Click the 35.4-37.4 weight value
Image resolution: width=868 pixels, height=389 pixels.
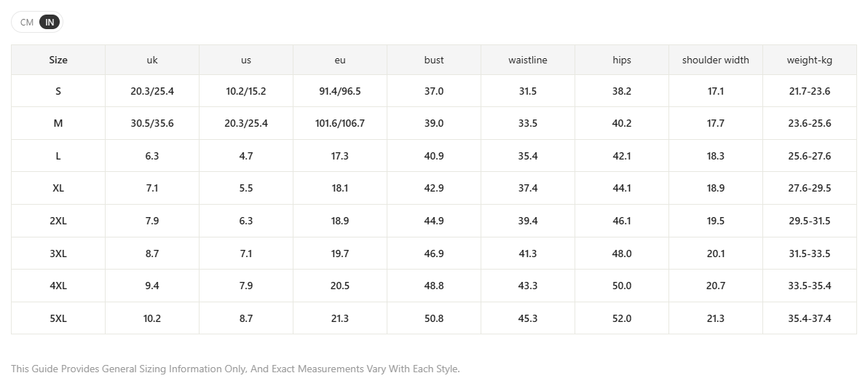pos(809,318)
